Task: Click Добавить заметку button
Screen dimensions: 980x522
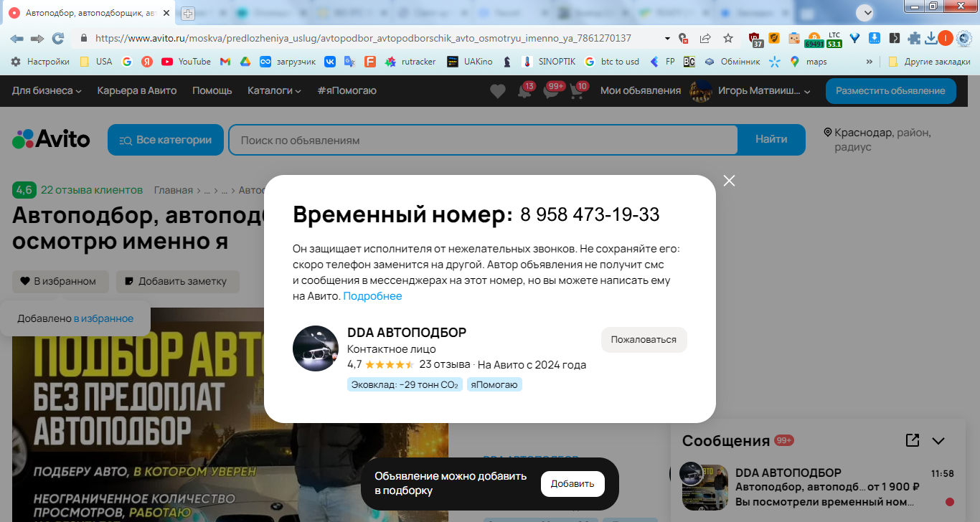Action: (177, 282)
